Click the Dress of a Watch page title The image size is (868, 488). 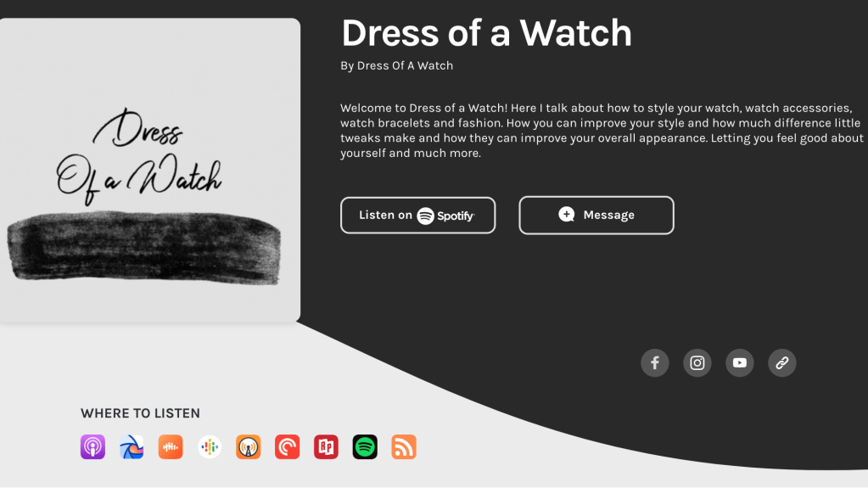pos(486,33)
